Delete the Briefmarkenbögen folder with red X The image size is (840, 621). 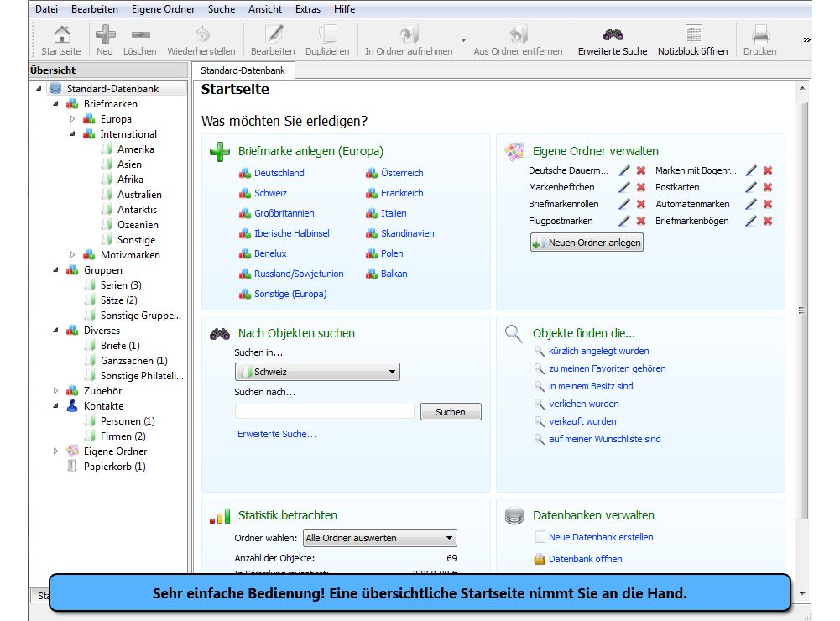(768, 220)
